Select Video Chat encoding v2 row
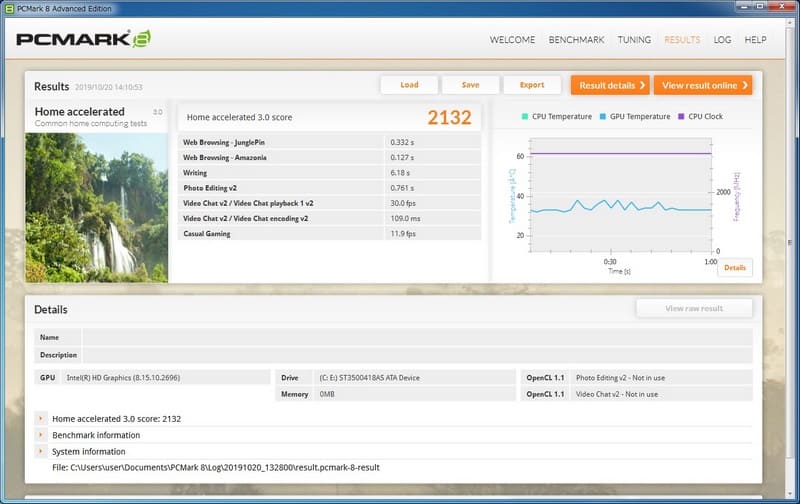 [x=330, y=218]
